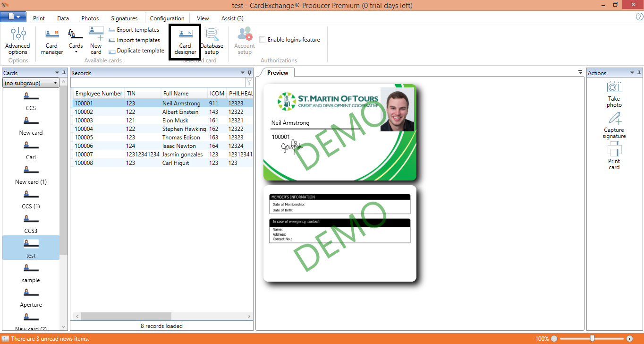Open the application file menu button
Image resolution: width=644 pixels, height=344 pixels.
click(x=13, y=17)
